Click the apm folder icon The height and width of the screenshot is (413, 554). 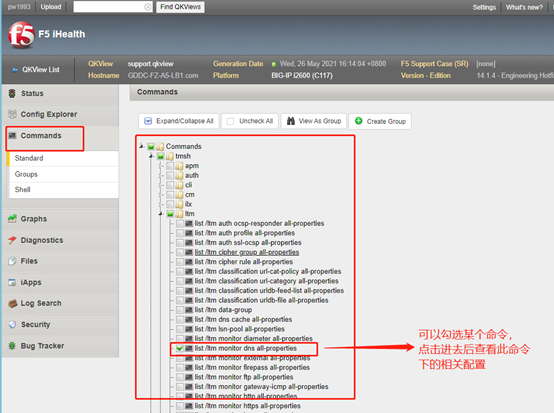coord(179,166)
